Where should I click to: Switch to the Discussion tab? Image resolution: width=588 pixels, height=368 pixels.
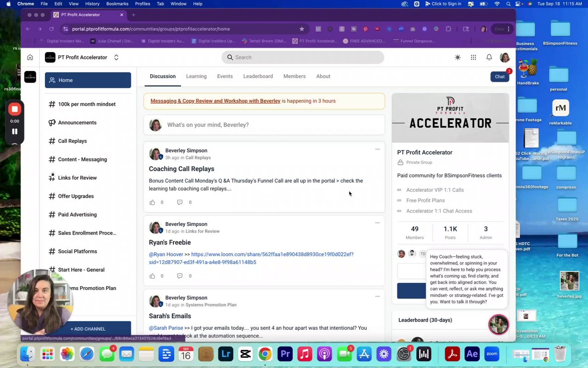click(163, 76)
